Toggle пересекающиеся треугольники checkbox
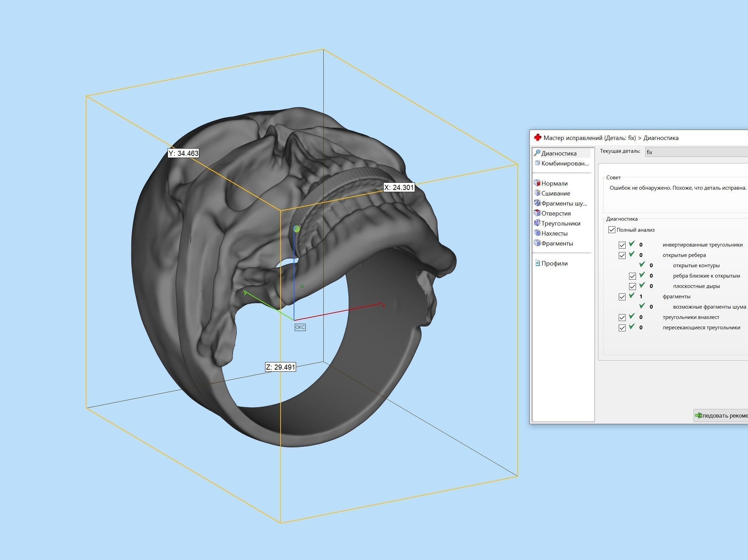This screenshot has width=748, height=560. [622, 328]
